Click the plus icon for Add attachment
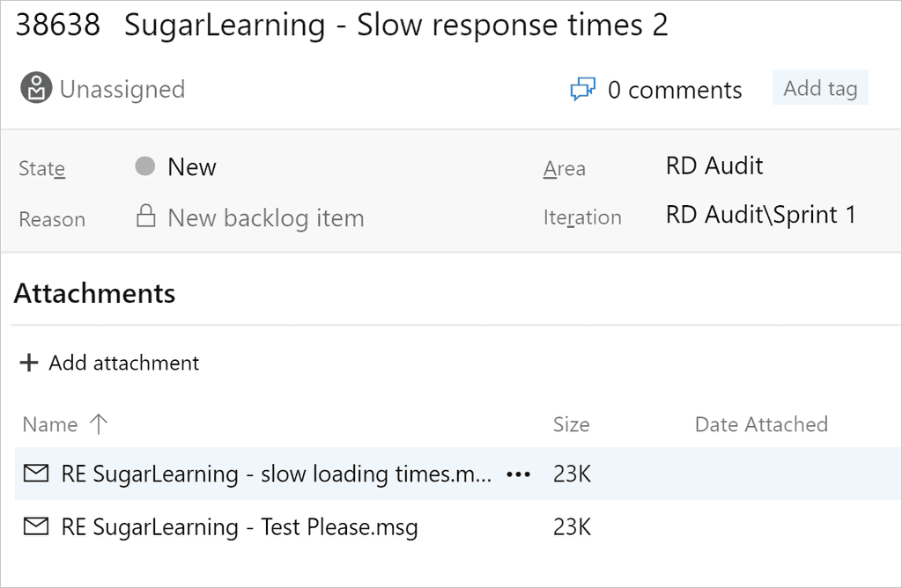 coord(29,363)
